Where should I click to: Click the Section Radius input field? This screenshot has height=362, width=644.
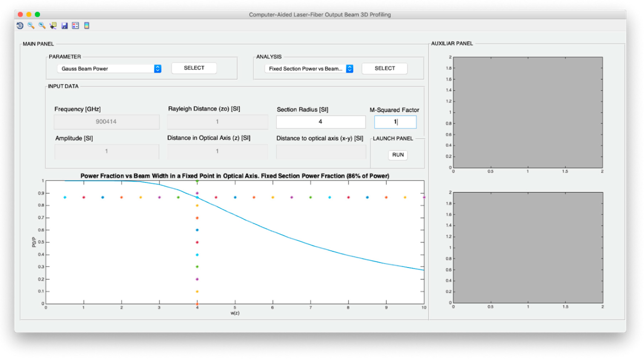(320, 122)
